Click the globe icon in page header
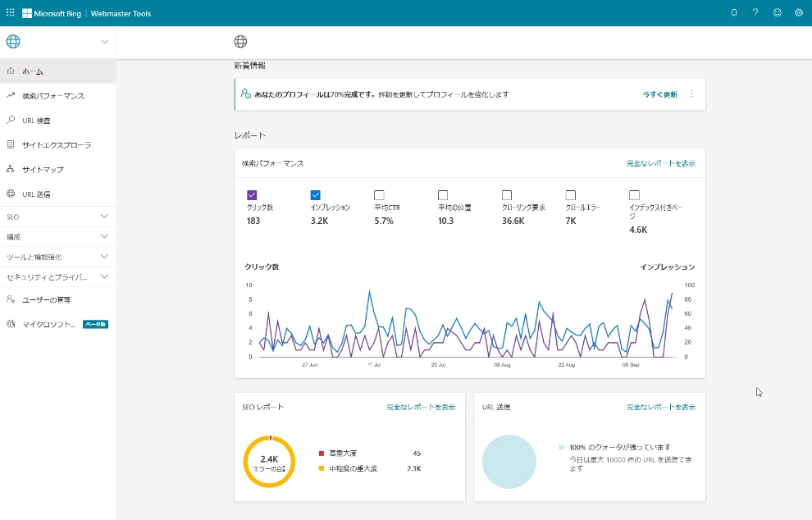This screenshot has width=812, height=520. click(x=240, y=42)
